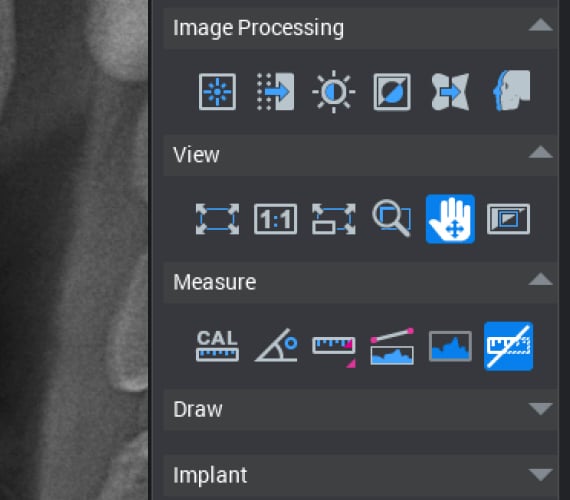Click the noise reduction arrow icon
The width and height of the screenshot is (570, 500).
[x=276, y=92]
